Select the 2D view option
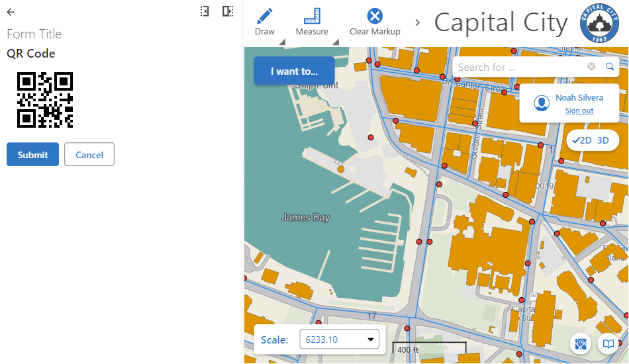The image size is (629, 364). (582, 140)
